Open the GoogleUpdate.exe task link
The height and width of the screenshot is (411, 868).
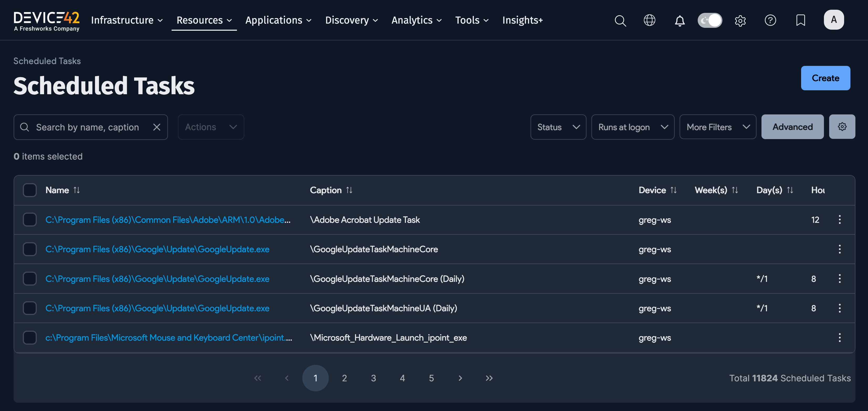[x=157, y=249]
